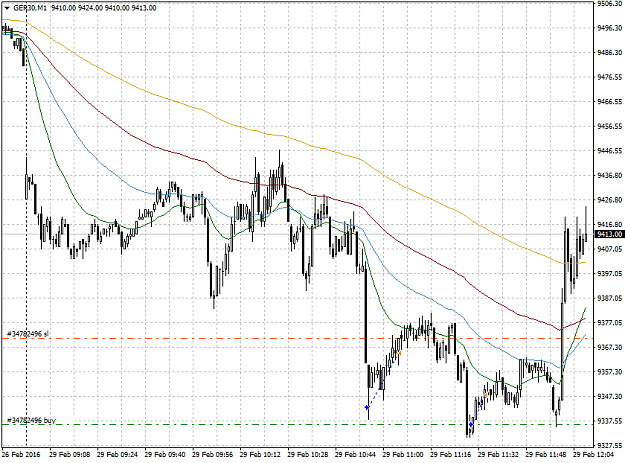Click the 29 Feb 11:48 time label
625x463 pixels.
point(546,454)
